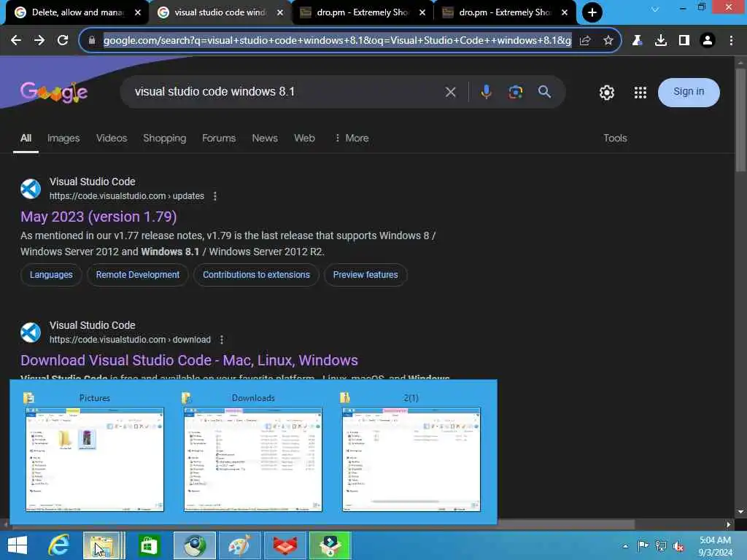Select the Images search filter
The image size is (747, 560).
pyautogui.click(x=63, y=138)
